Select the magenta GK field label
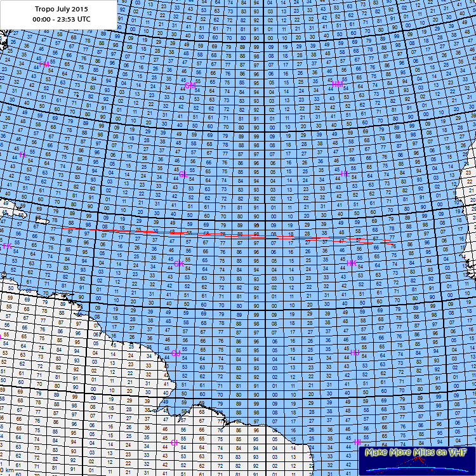This screenshot has width=476, height=476. click(178, 263)
